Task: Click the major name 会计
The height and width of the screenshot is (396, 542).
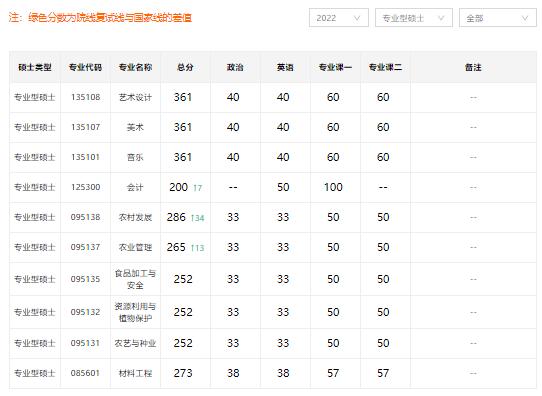Action: pos(135,187)
